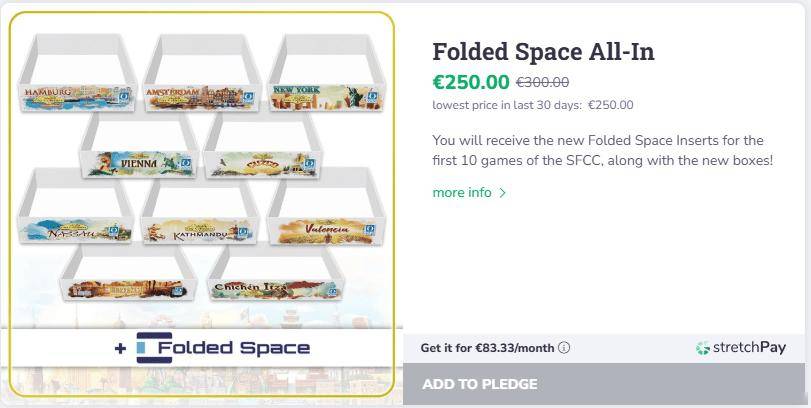
Task: Click the plus sign beside Folded Space
Action: click(x=120, y=349)
